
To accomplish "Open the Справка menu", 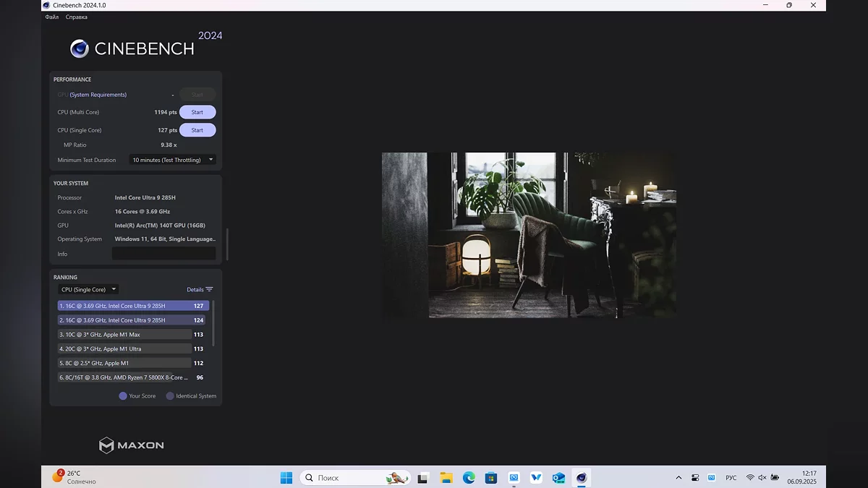I will tap(76, 17).
